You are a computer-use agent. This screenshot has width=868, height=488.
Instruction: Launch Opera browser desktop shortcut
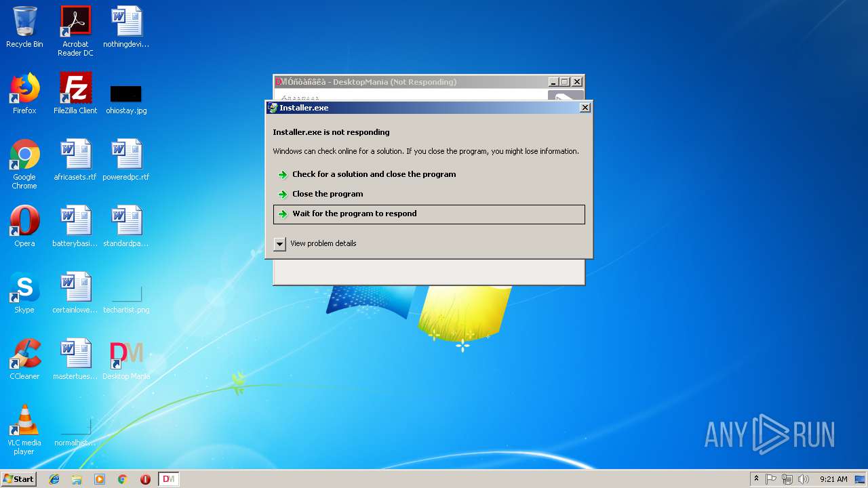pyautogui.click(x=24, y=226)
